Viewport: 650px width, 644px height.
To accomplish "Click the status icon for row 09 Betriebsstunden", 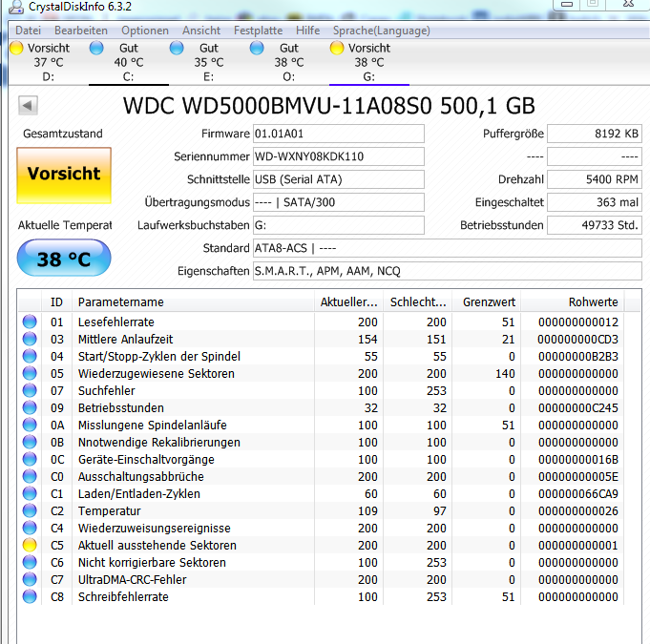I will 30,407.
